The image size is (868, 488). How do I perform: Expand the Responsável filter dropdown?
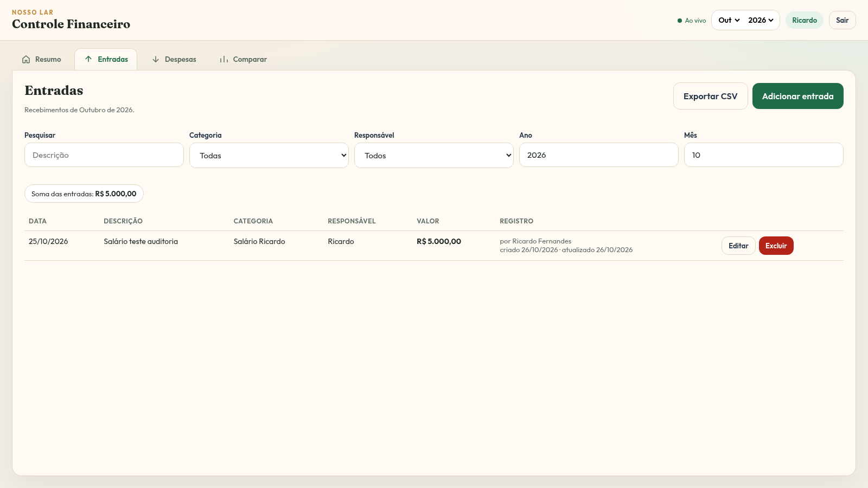point(434,156)
